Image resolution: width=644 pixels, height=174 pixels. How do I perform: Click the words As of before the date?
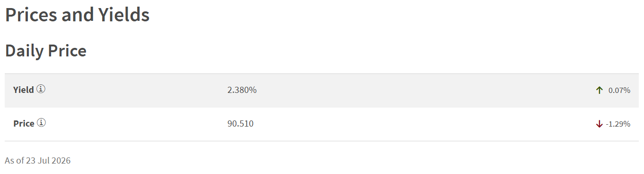click(14, 161)
